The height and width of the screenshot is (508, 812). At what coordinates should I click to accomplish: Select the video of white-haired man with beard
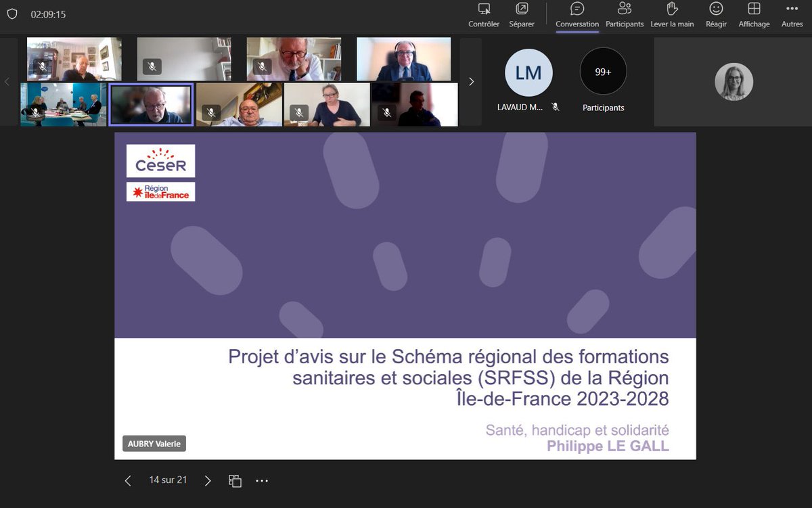(293, 59)
